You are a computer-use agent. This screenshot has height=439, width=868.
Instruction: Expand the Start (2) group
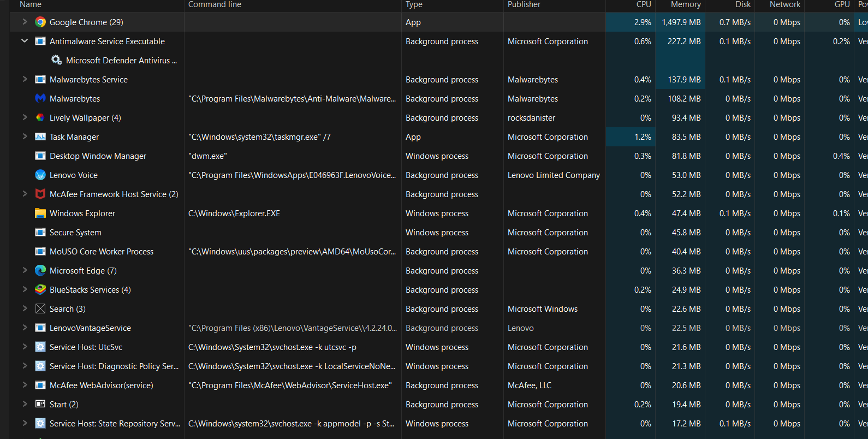coord(25,404)
